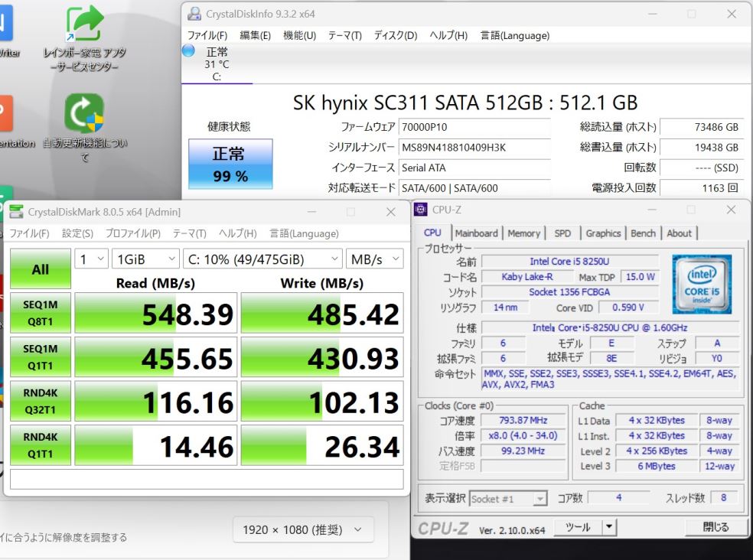Click the blue disk status circle in CrystalDiskInfo

tap(188, 50)
